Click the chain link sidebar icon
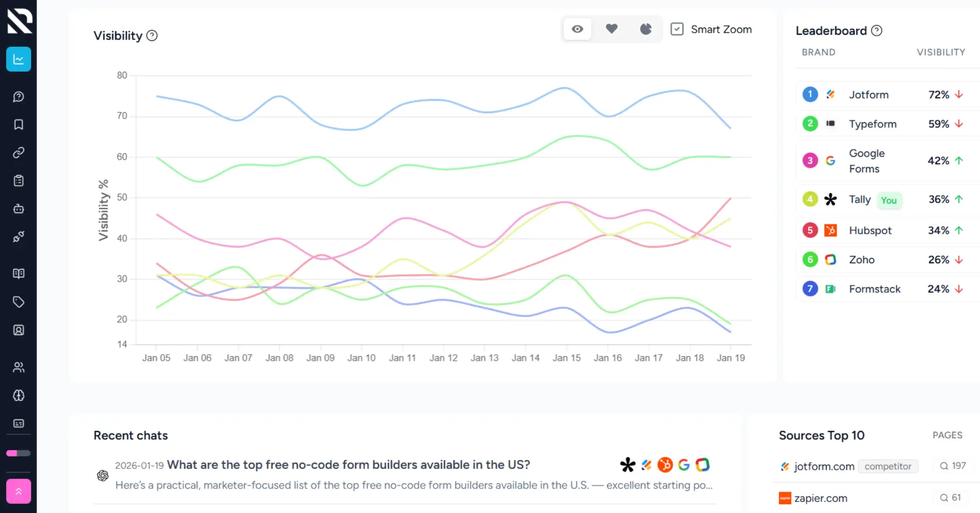980x513 pixels. [18, 153]
